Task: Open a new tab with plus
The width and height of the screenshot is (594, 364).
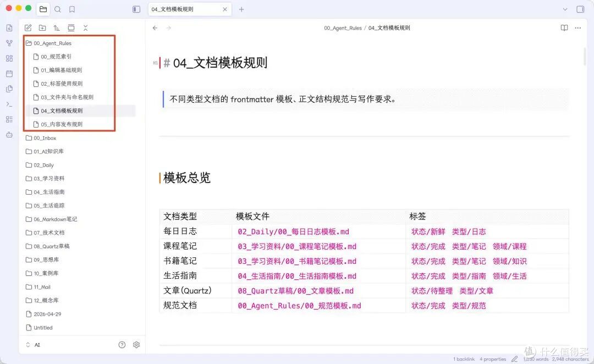Action: [241, 9]
